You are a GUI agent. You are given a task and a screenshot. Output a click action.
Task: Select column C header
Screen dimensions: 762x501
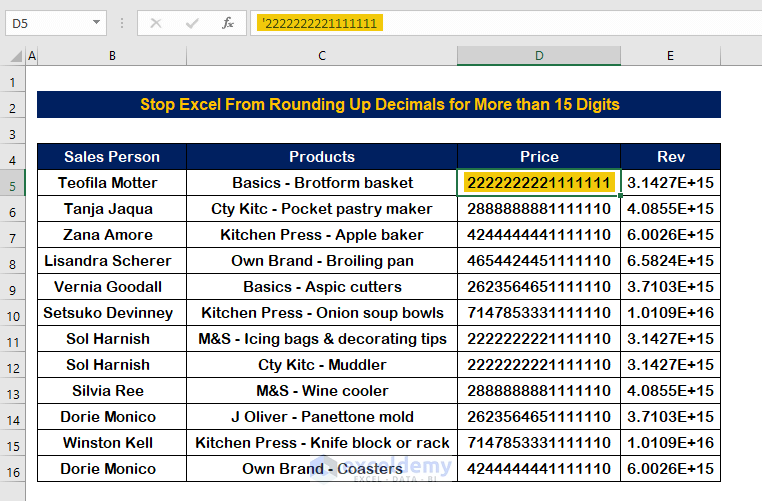(322, 56)
